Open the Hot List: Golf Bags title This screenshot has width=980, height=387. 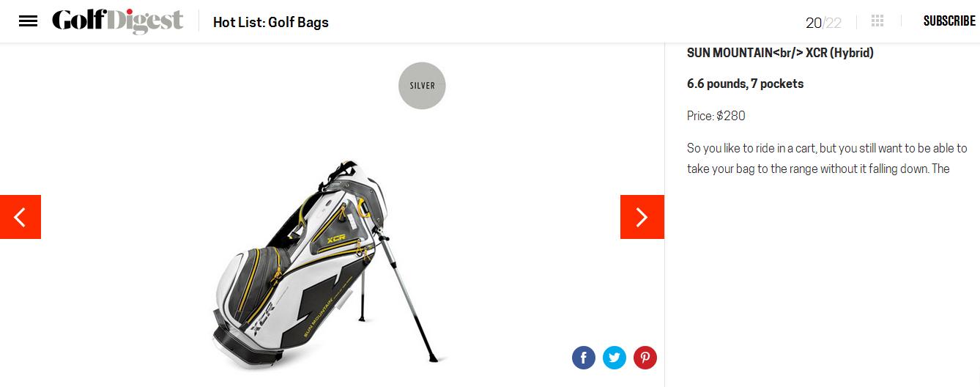coord(271,22)
